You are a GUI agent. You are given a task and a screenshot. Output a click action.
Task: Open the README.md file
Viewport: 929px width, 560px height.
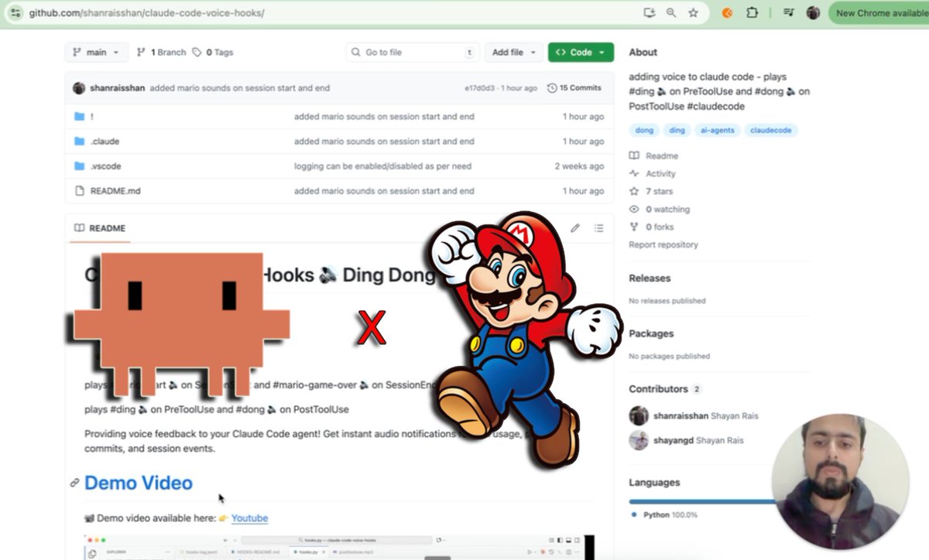[115, 191]
